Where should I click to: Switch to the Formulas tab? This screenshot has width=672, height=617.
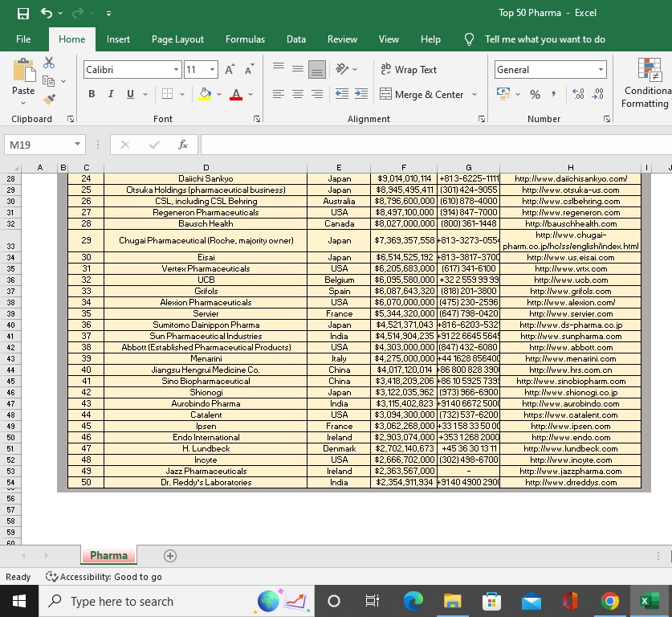[x=245, y=39]
